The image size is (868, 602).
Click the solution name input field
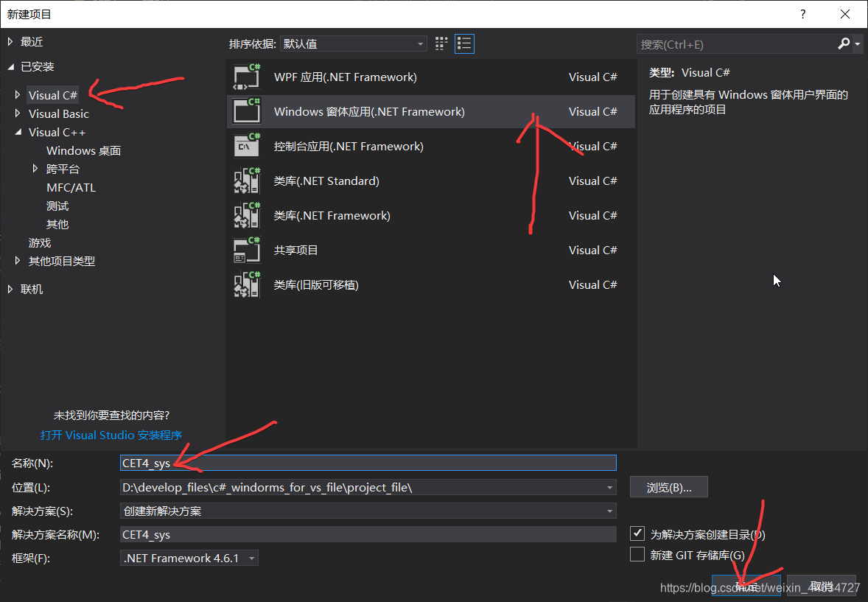coord(368,534)
